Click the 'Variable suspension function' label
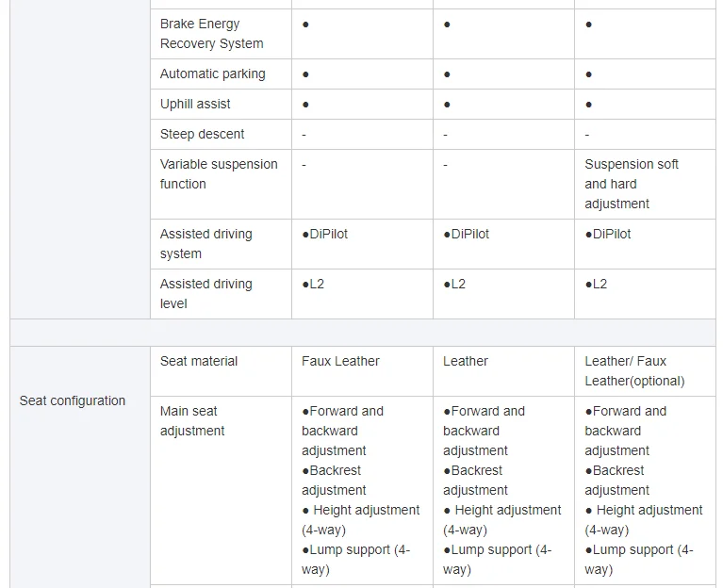723x588 pixels. coord(219,173)
